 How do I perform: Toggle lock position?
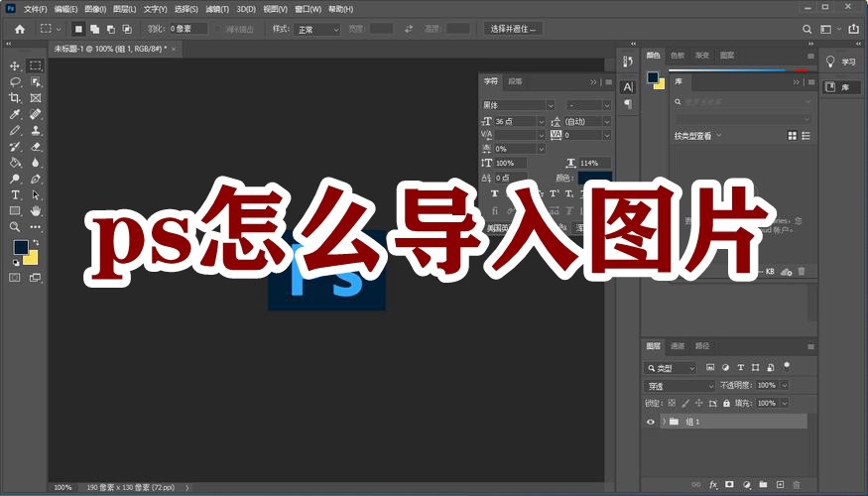698,404
